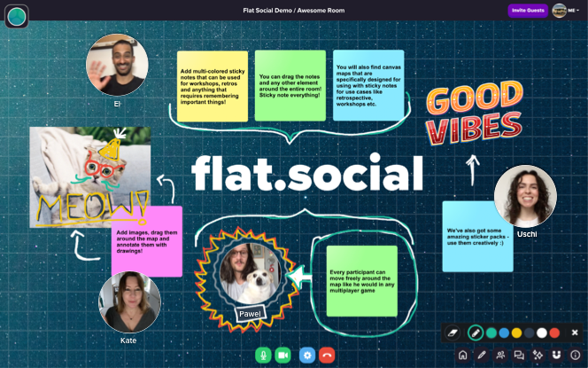The image size is (588, 368).
Task: Click the Flat Social Demo / Awesome Room title
Action: tap(294, 11)
